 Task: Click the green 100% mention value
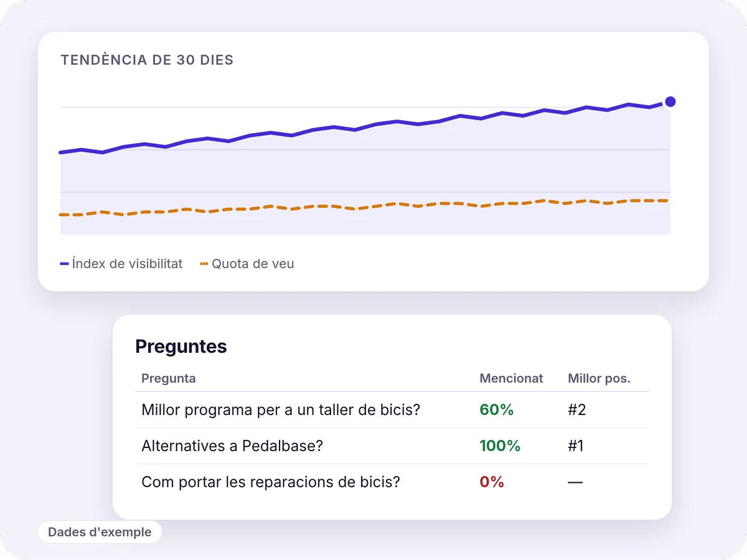point(500,446)
